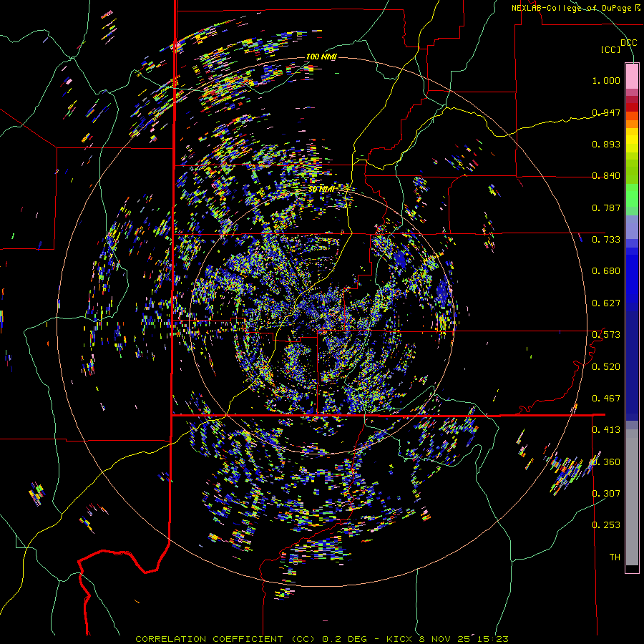
Task: Click the DCC label above the color scale
Action: click(x=628, y=43)
